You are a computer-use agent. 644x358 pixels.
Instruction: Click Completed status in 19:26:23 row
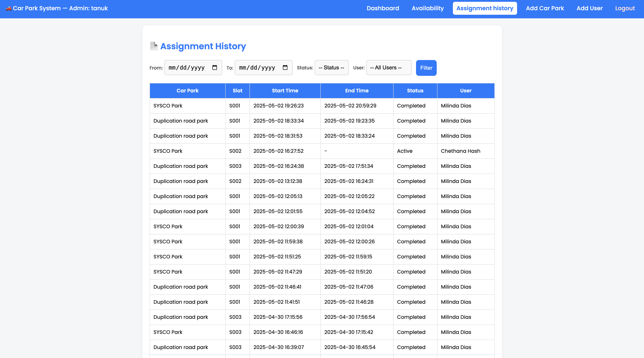pyautogui.click(x=411, y=106)
